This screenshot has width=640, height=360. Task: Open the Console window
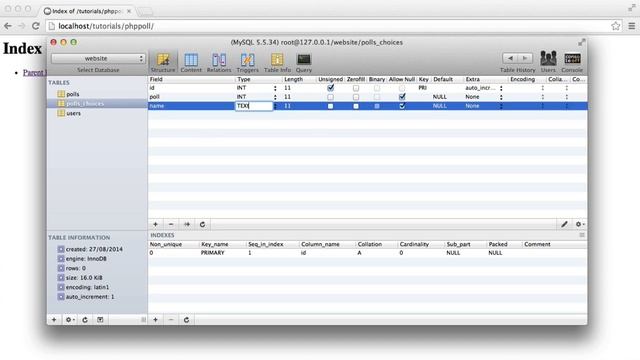click(x=572, y=62)
